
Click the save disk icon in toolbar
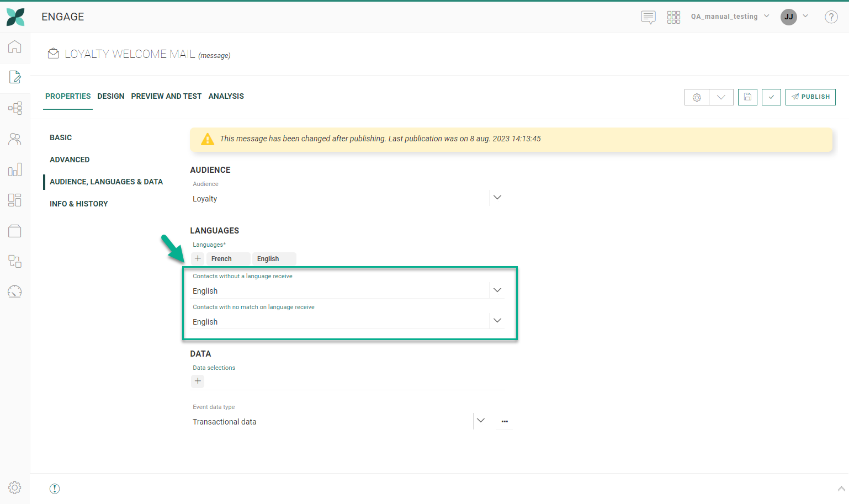coord(747,97)
